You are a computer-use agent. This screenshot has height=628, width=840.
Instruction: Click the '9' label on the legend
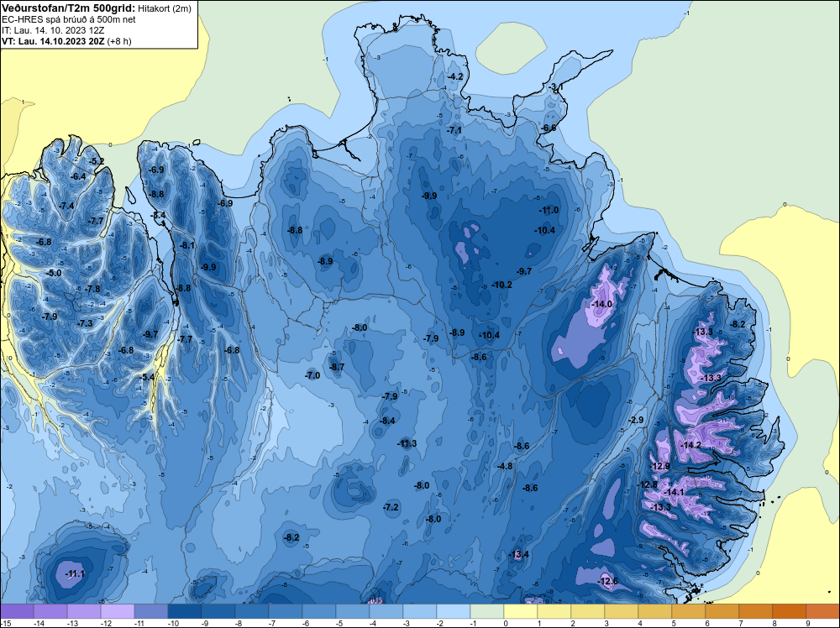point(807,624)
